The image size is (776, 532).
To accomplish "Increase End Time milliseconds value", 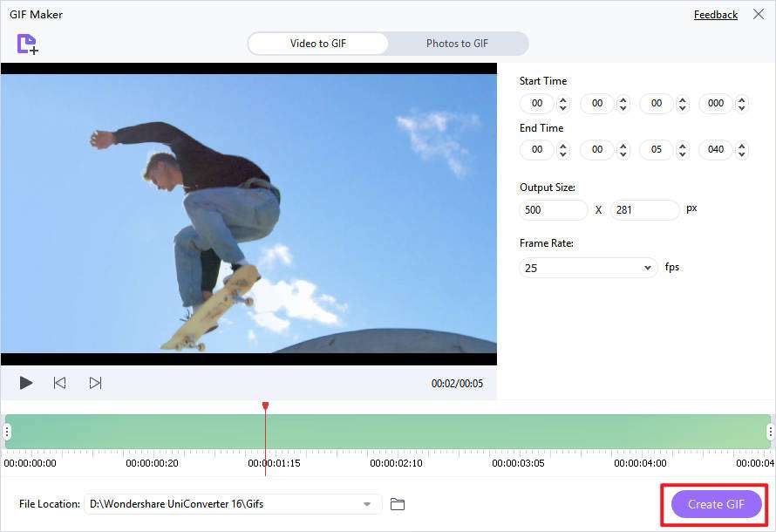I will pos(741,146).
